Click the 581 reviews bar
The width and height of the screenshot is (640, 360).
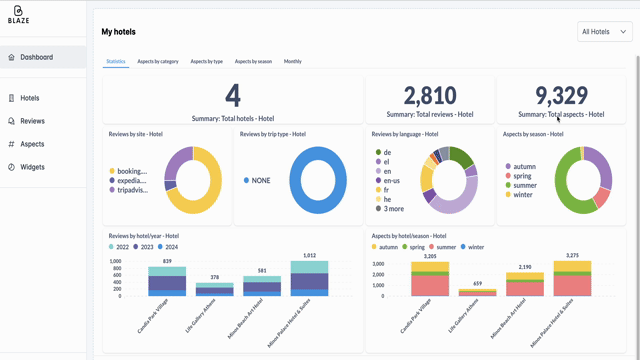(x=262, y=286)
